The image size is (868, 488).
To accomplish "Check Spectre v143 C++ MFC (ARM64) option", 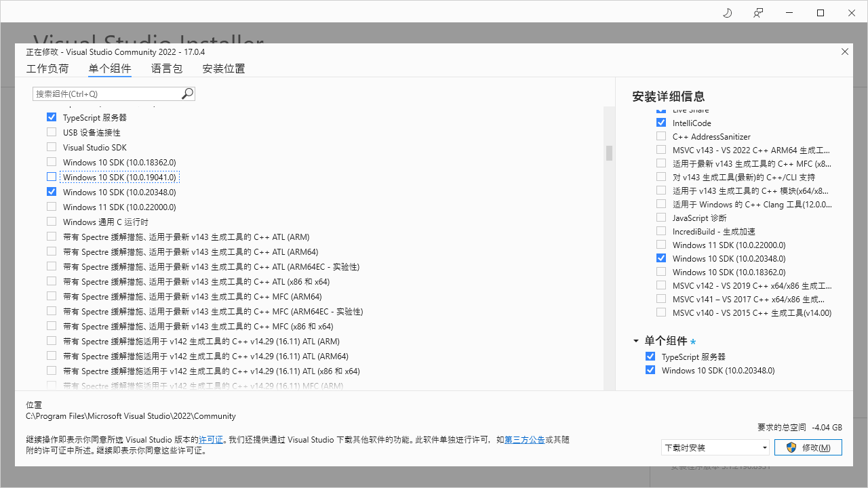I will [x=52, y=296].
